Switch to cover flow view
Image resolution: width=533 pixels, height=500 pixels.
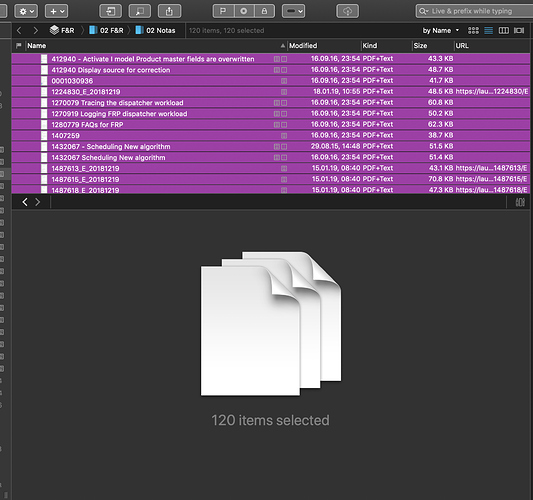pos(519,31)
